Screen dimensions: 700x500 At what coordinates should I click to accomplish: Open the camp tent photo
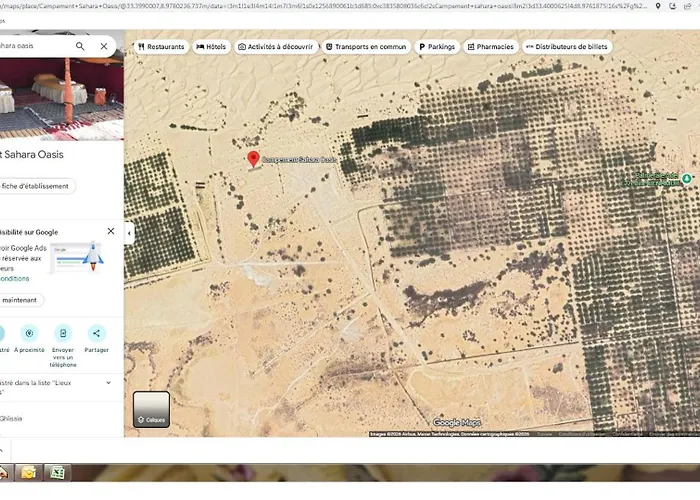coord(62,98)
